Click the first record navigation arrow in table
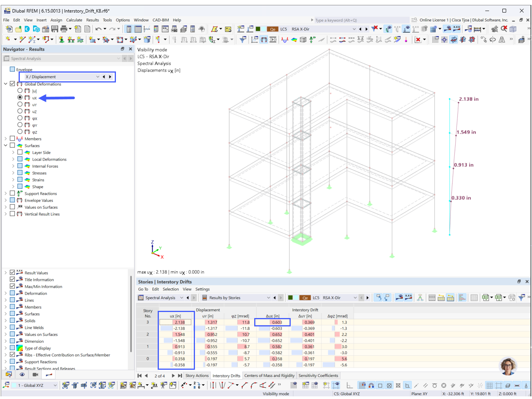Viewport: 532px width, 399px height. click(x=139, y=376)
